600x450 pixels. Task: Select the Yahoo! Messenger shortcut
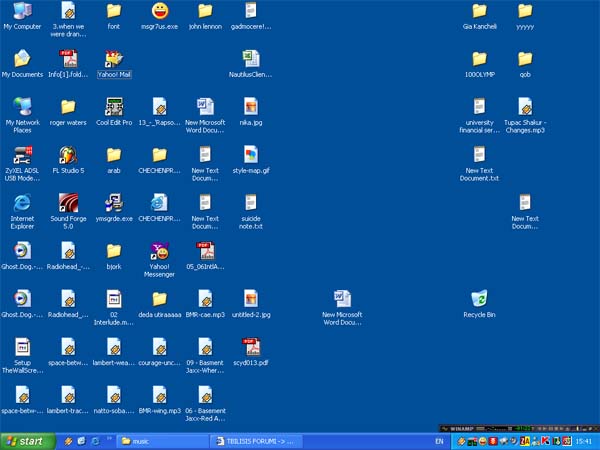[160, 259]
